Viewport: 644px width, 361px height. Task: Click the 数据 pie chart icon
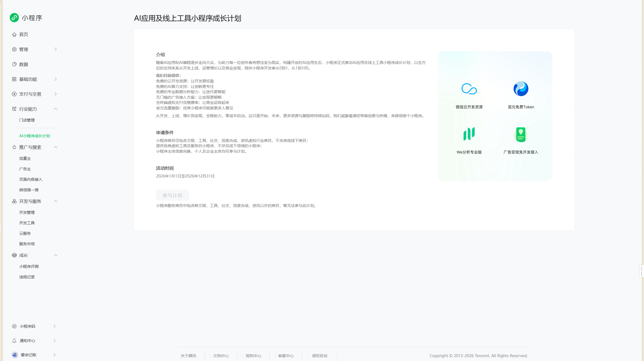pyautogui.click(x=14, y=64)
